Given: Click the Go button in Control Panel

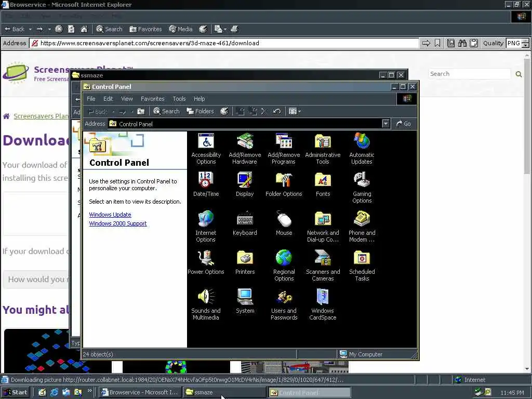Looking at the screenshot, I should coord(404,124).
